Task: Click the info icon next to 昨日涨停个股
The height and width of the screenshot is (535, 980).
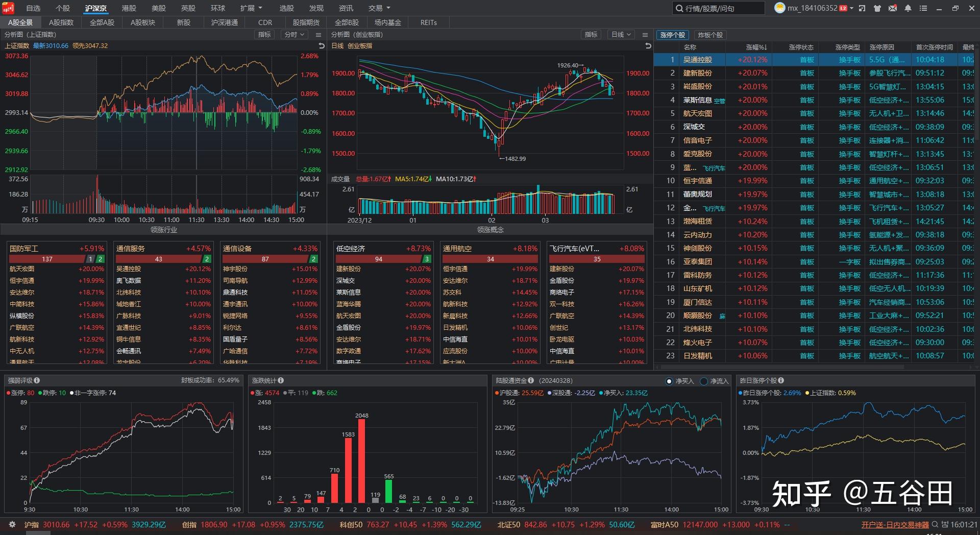Action: pos(781,380)
